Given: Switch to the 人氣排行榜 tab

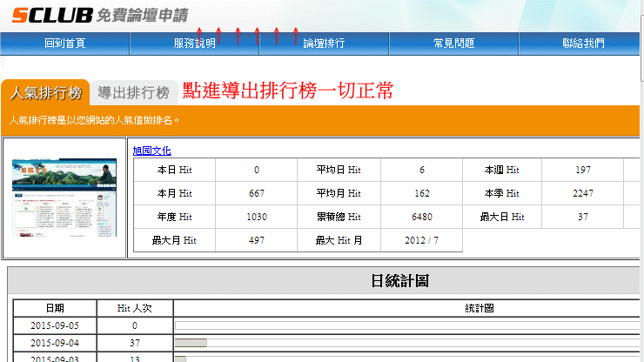Looking at the screenshot, I should coord(45,93).
